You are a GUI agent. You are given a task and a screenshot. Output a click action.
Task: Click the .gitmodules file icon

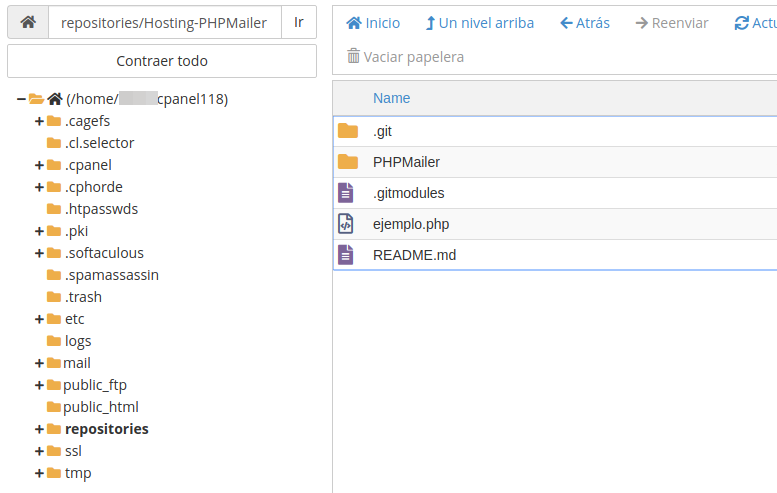(x=346, y=193)
